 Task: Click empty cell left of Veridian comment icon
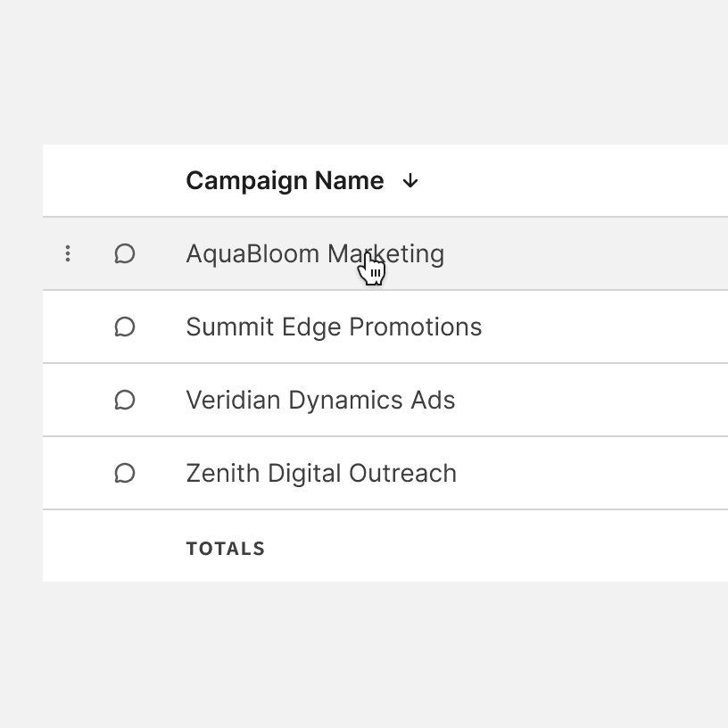pyautogui.click(x=68, y=401)
